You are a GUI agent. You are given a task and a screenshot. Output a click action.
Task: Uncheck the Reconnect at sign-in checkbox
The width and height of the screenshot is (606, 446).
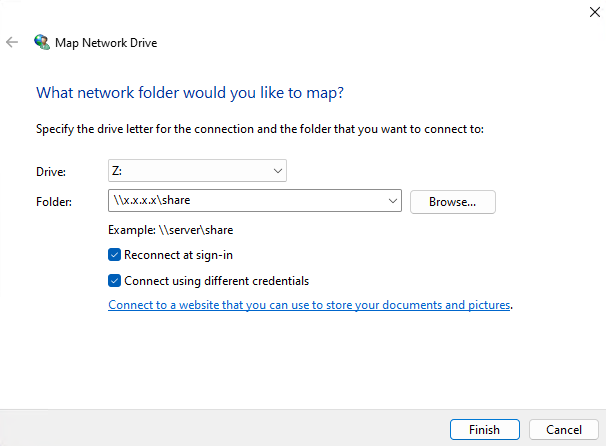pyautogui.click(x=114, y=255)
